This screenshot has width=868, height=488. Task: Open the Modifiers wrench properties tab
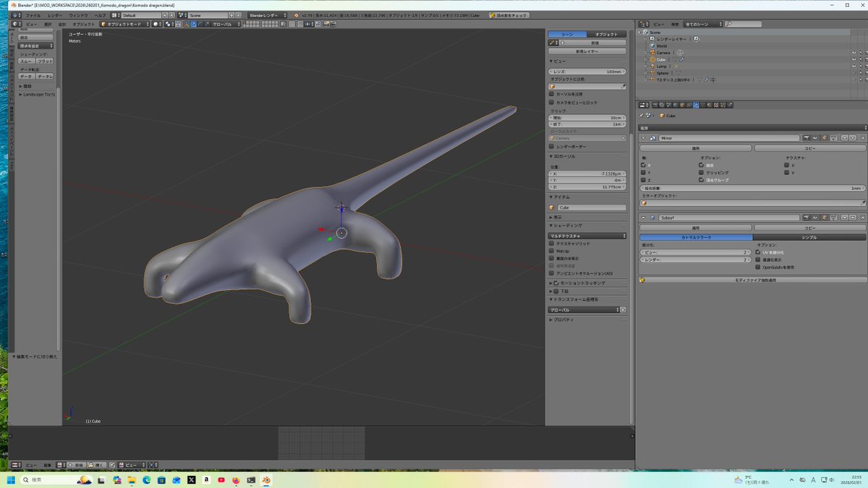(x=696, y=105)
